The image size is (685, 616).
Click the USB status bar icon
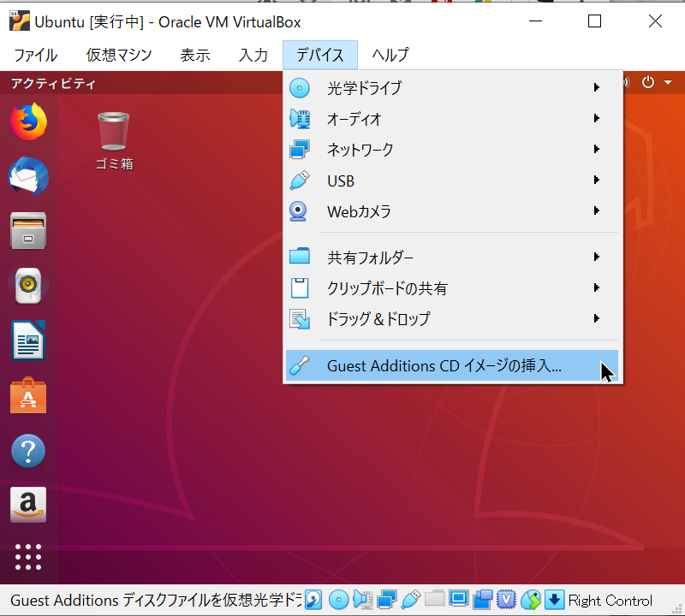point(411,600)
